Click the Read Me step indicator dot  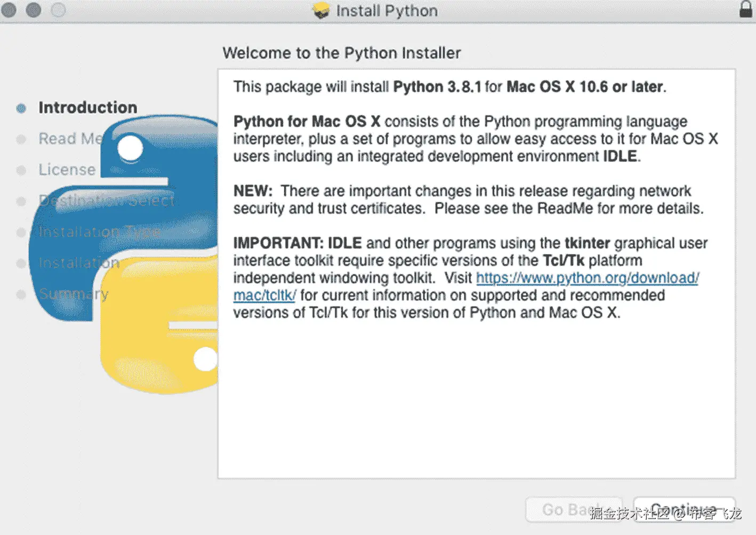click(x=21, y=139)
